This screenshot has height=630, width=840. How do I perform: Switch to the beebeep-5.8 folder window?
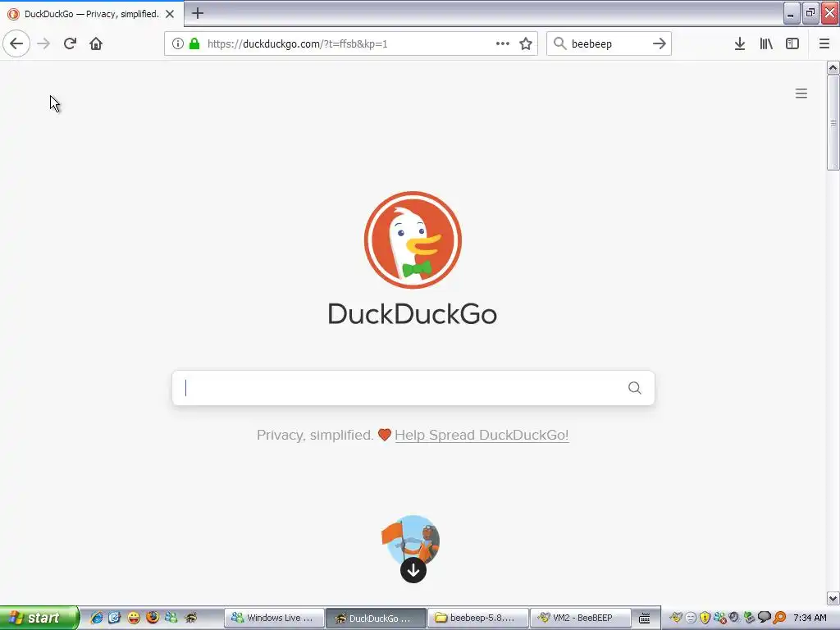478,619
